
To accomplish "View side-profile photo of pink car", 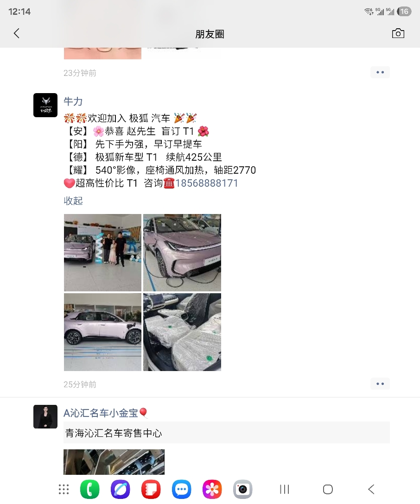I will (102, 332).
